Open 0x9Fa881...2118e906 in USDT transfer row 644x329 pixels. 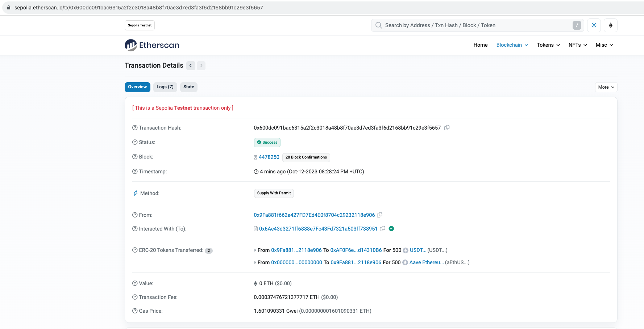click(296, 250)
